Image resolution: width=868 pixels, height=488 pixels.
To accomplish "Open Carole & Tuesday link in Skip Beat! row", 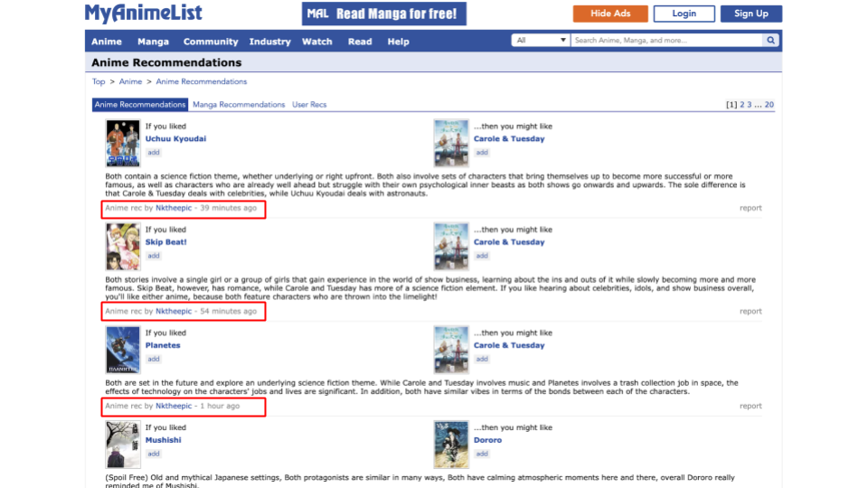I will click(509, 242).
